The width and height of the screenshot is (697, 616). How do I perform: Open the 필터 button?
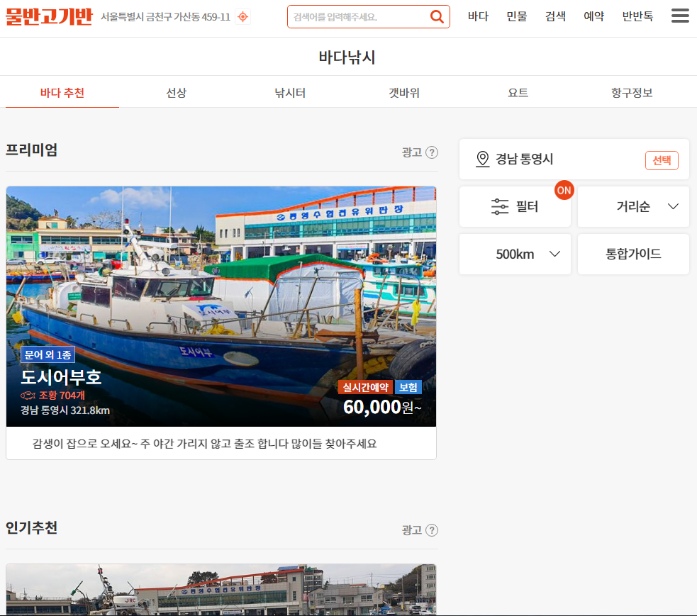click(515, 207)
